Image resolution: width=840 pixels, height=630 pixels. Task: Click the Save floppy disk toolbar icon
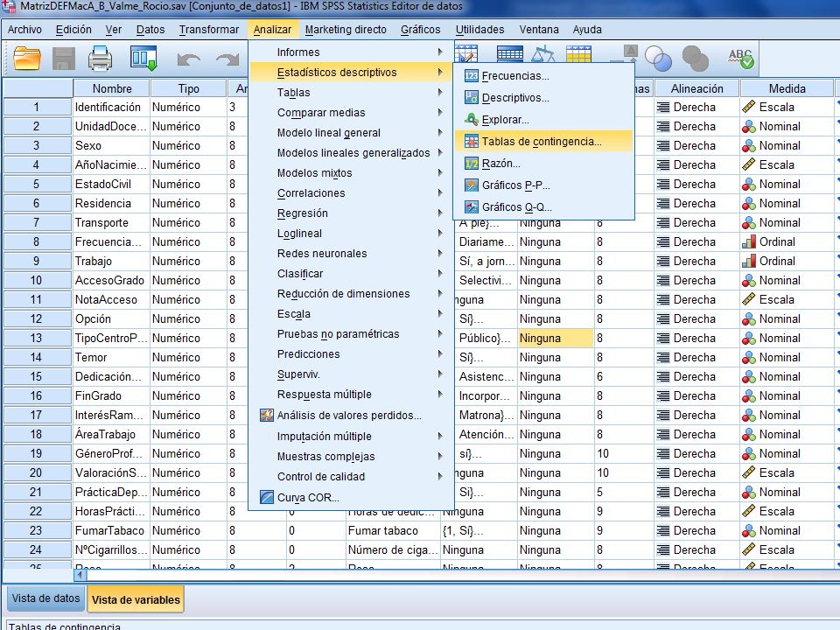[63, 59]
